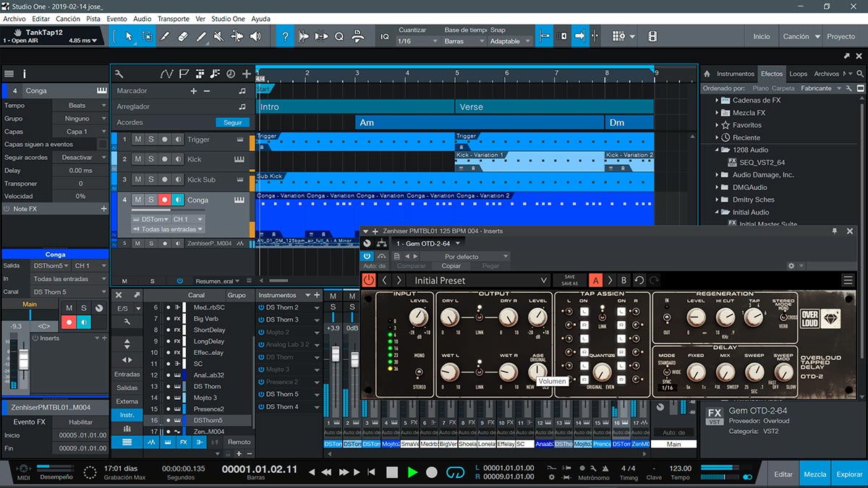The image size is (868, 488).
Task: Click the Delay Mix knob
Action: [x=726, y=372]
